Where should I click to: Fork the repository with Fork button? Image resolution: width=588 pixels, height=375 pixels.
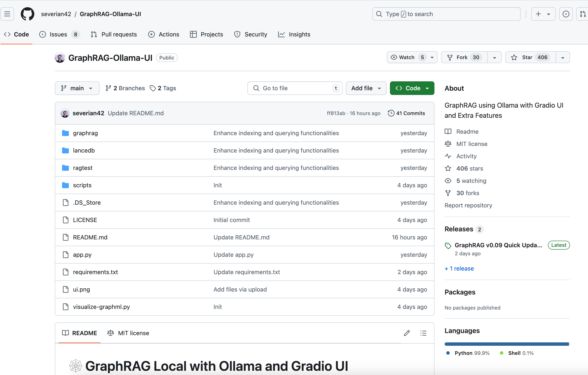click(464, 57)
